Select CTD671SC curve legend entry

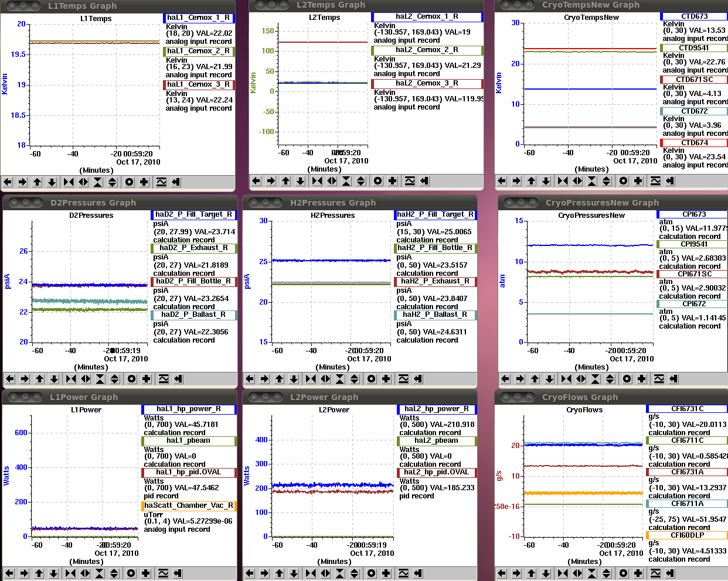(694, 80)
